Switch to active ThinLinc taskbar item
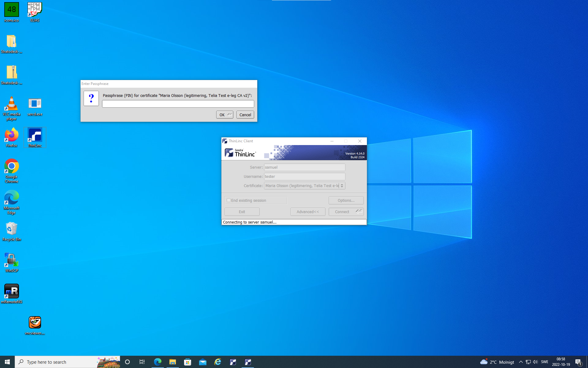This screenshot has width=588, height=368. (248, 362)
